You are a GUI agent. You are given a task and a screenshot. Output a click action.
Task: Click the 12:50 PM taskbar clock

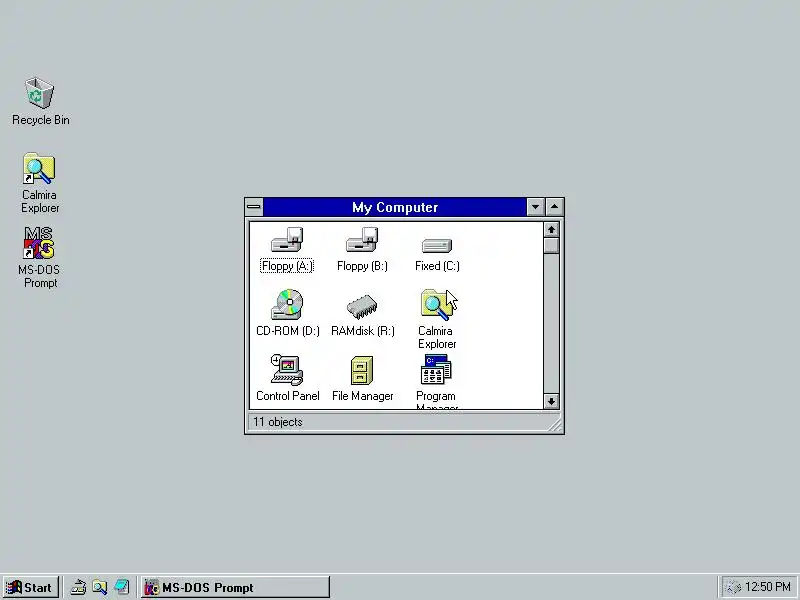click(x=768, y=587)
